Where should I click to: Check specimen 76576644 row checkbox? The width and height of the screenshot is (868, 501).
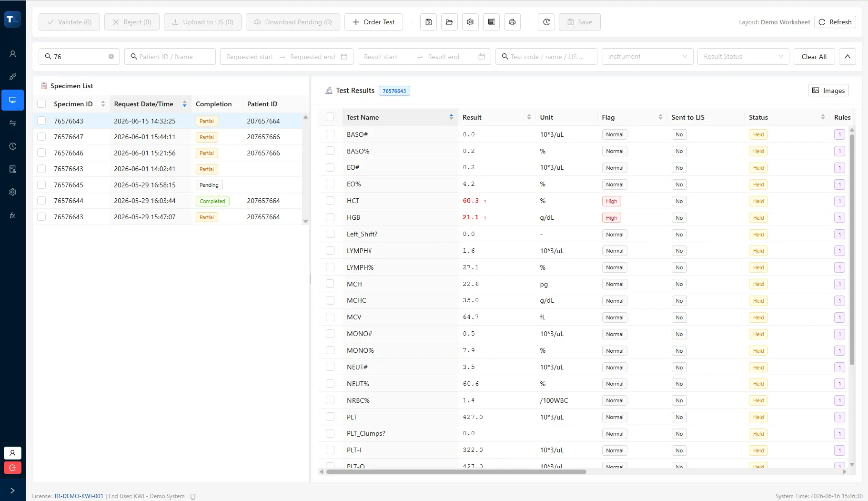41,201
